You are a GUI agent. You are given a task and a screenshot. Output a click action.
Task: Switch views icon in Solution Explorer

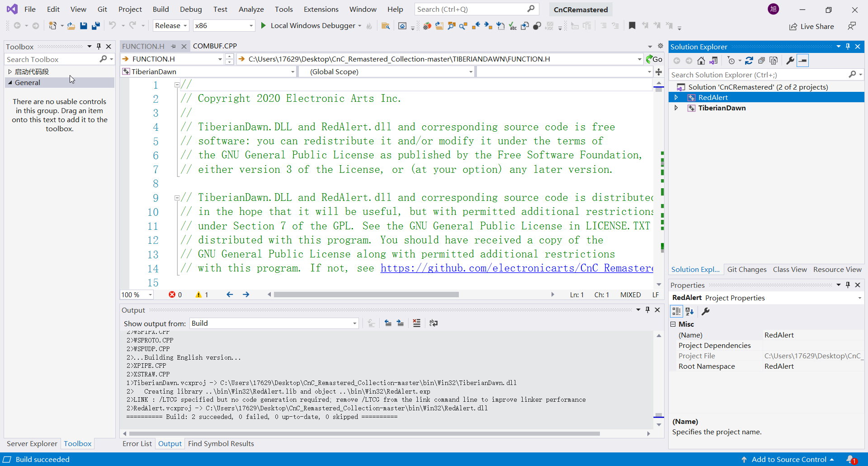point(713,61)
